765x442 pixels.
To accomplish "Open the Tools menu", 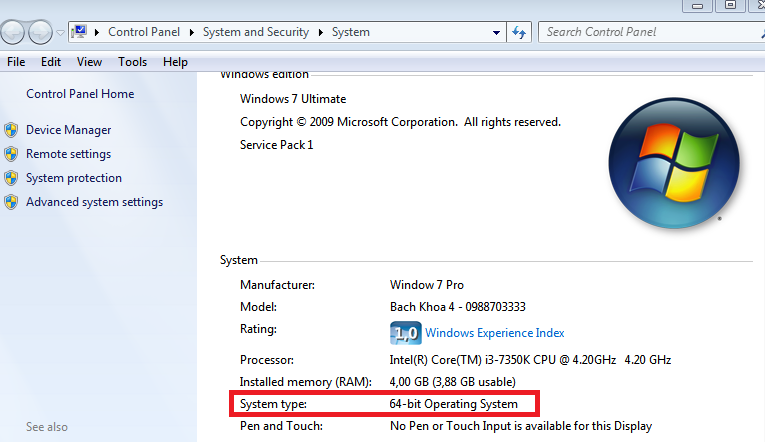I will pos(132,62).
